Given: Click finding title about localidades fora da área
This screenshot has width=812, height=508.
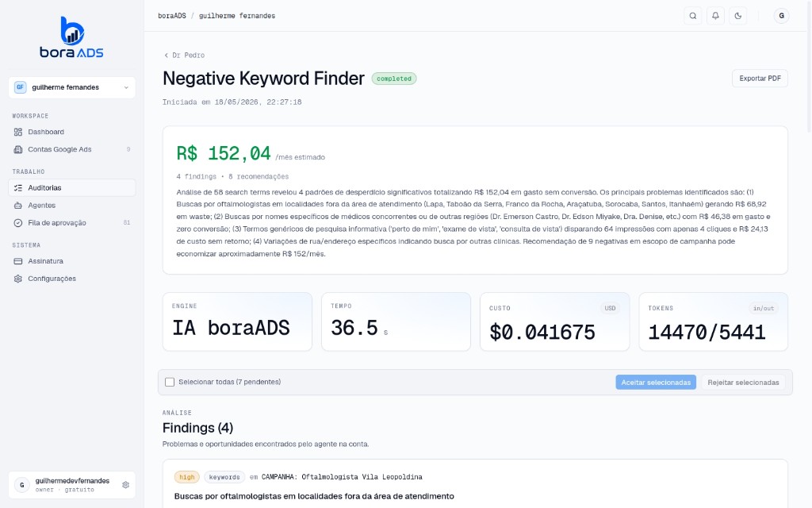Looking at the screenshot, I should (x=314, y=496).
